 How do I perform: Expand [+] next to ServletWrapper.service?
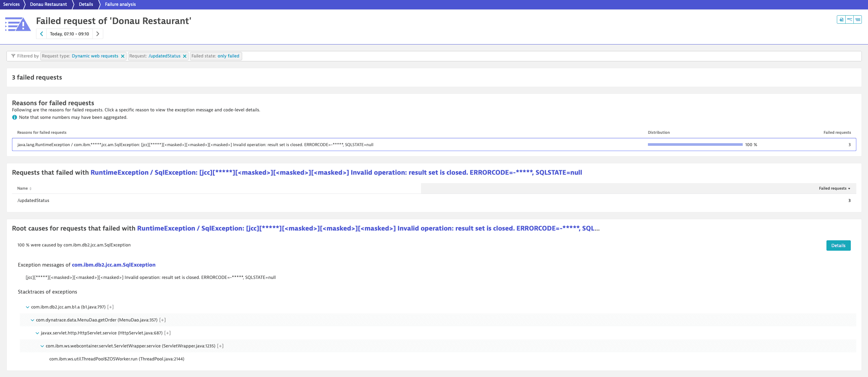tap(220, 346)
